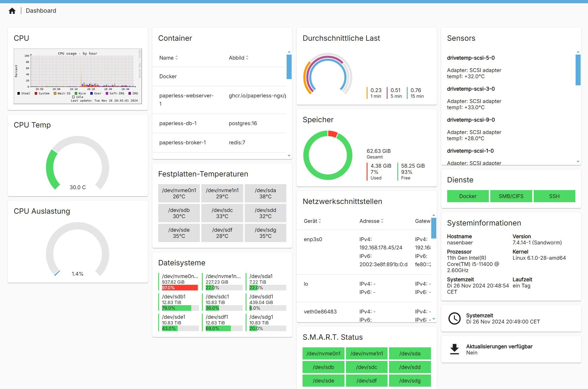Screen dimensions: 588x389
Task: Click the clock icon beside Systemzeit
Action: (454, 318)
